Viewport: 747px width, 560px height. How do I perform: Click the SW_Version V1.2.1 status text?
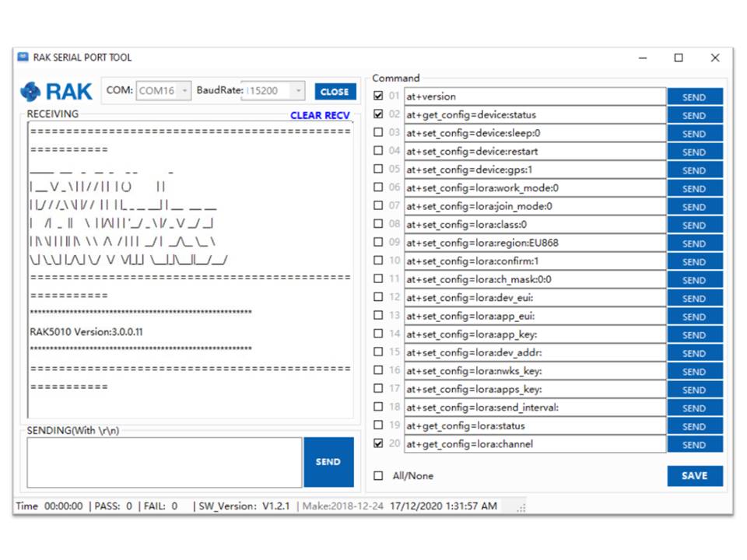[x=244, y=506]
